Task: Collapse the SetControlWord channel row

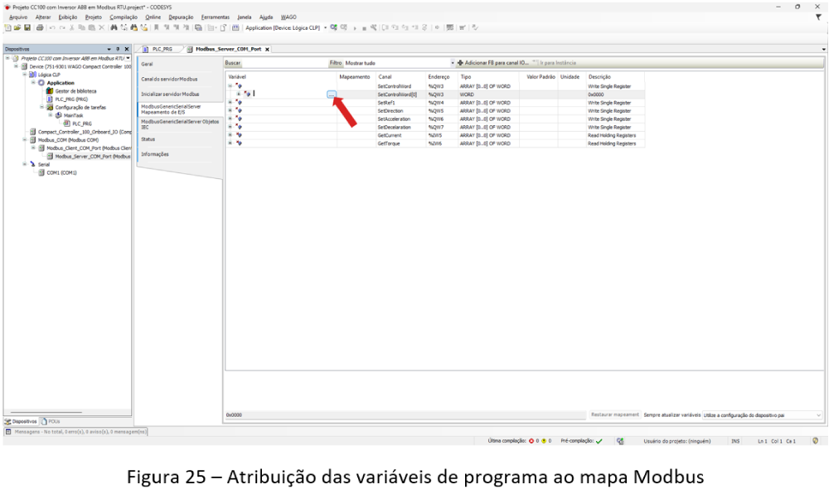Action: (230, 86)
